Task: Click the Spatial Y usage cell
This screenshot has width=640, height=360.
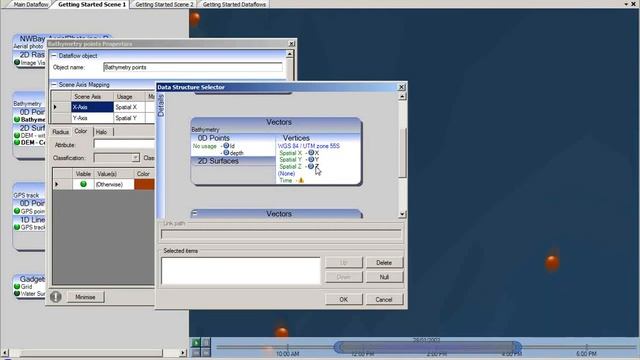Action: [129, 118]
